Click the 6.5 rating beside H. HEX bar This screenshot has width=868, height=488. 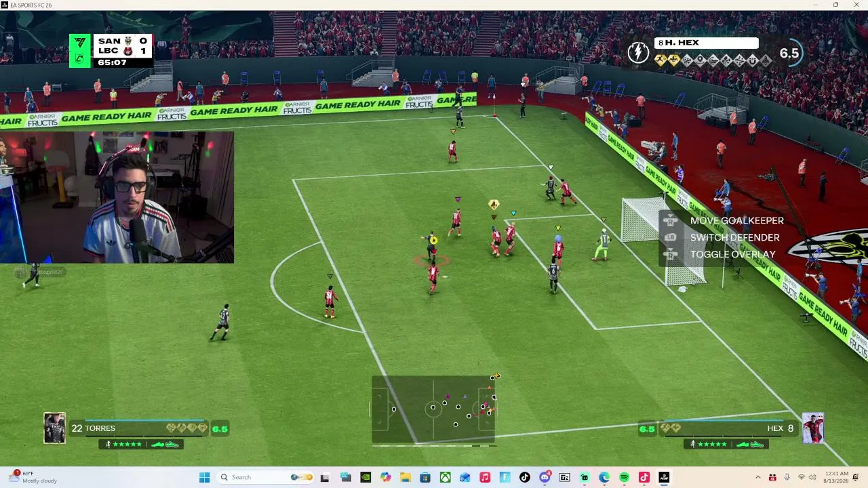click(789, 53)
